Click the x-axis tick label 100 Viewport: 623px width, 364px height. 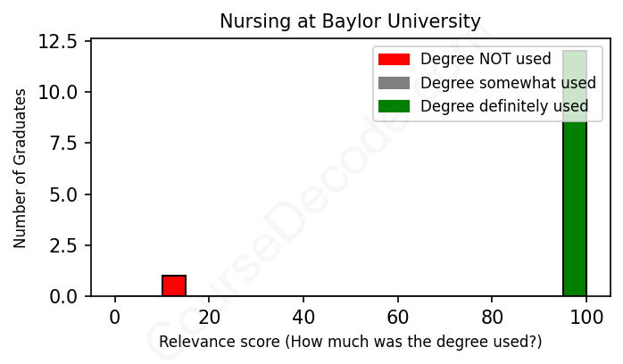pos(586,316)
